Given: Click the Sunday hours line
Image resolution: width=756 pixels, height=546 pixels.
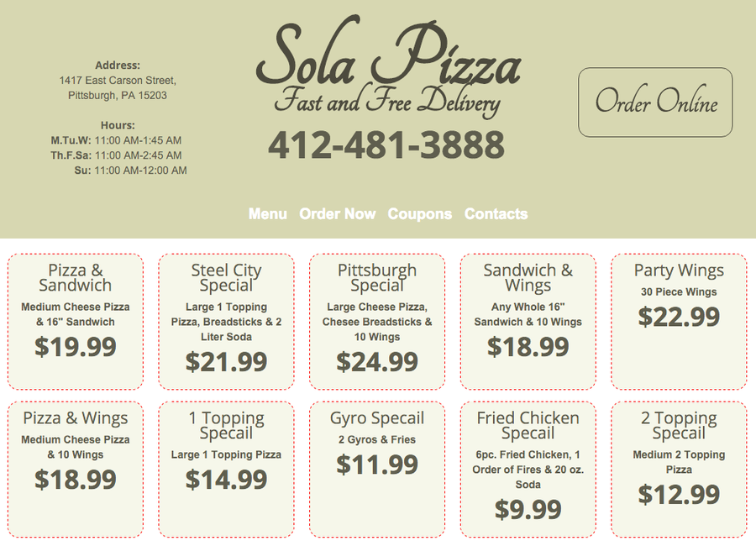Looking at the screenshot, I should [x=130, y=171].
